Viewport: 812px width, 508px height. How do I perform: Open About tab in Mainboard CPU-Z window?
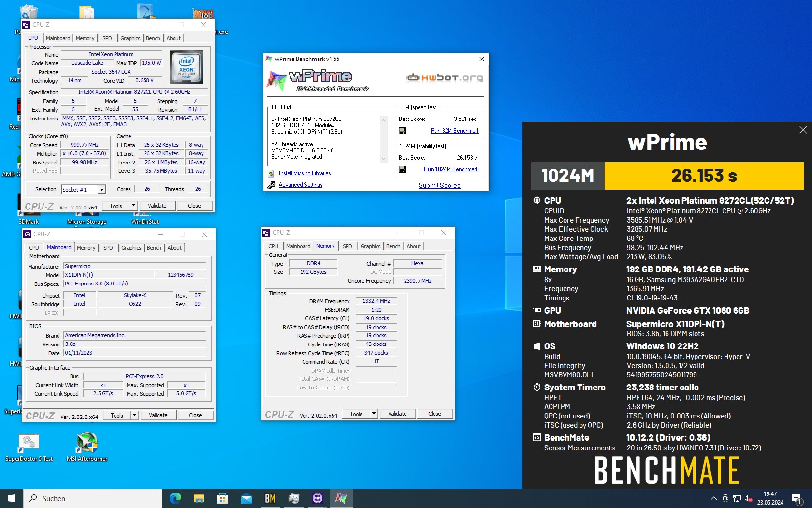174,248
